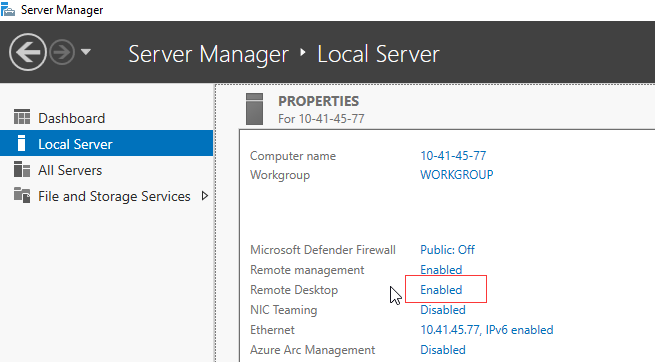Viewport: 655px width, 362px height.
Task: Click the Local Server breadcrumb heading
Action: 378,54
